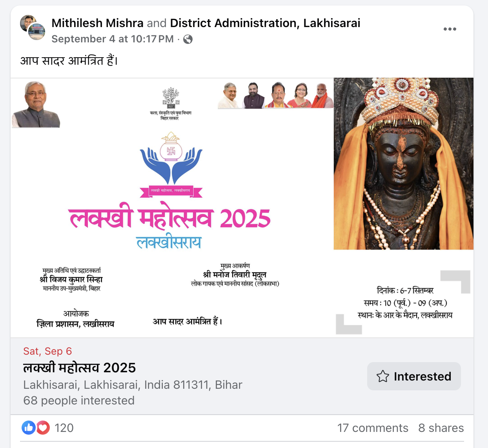Mark Interested for लक्खी महोत्सव 2025
Viewport: 488px width, 448px height.
(414, 376)
